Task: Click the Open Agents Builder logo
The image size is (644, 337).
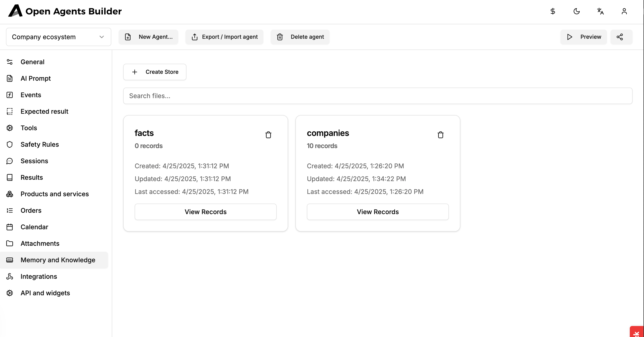Action: pyautogui.click(x=65, y=11)
